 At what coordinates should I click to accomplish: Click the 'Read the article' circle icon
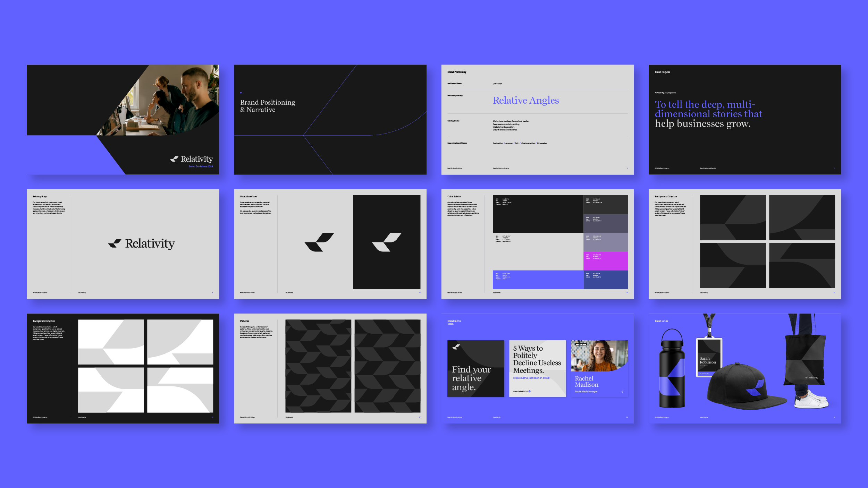529,391
